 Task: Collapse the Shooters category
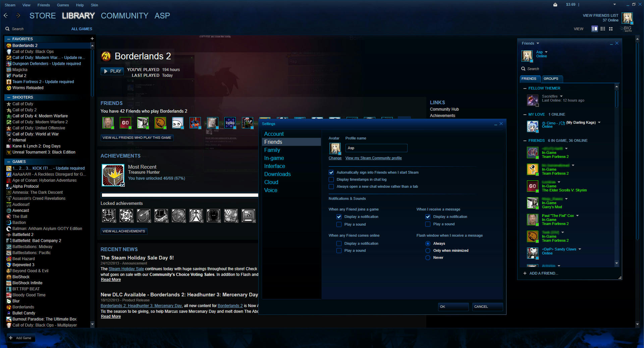coord(9,97)
